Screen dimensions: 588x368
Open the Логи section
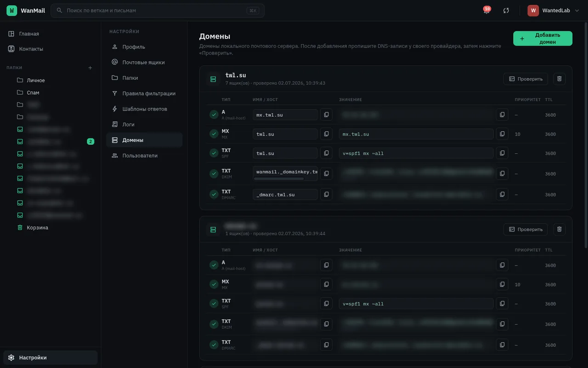(x=144, y=124)
